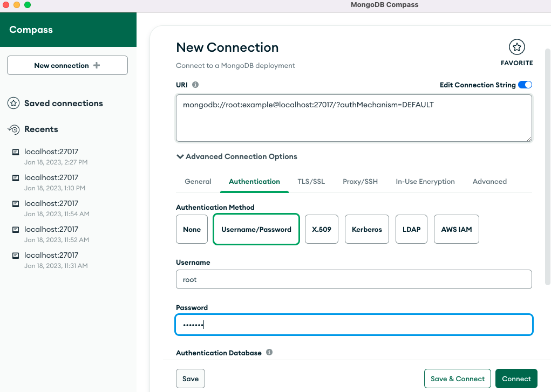This screenshot has width=551, height=392.
Task: Switch to the Authentication tab
Action: pos(254,182)
